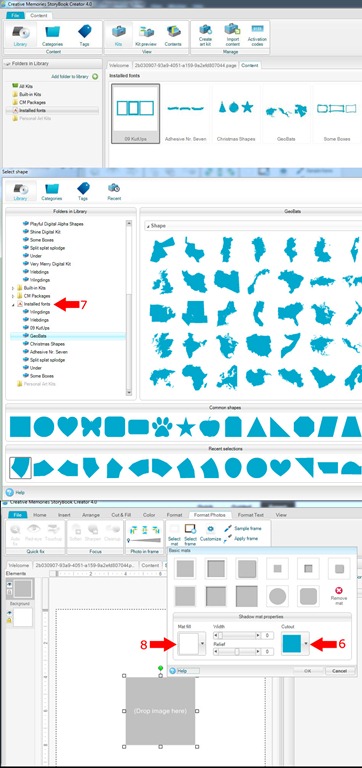Viewport: 362px width, 768px height.
Task: Toggle the lock on Background element
Action: 9,620
